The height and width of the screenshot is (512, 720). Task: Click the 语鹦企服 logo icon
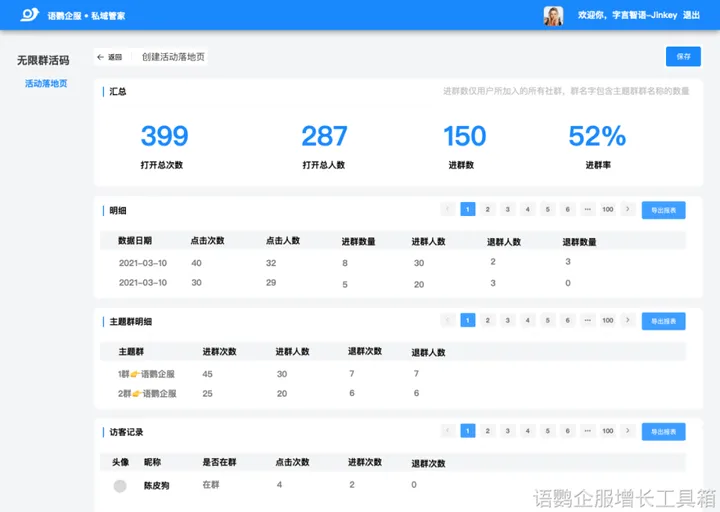pyautogui.click(x=30, y=15)
